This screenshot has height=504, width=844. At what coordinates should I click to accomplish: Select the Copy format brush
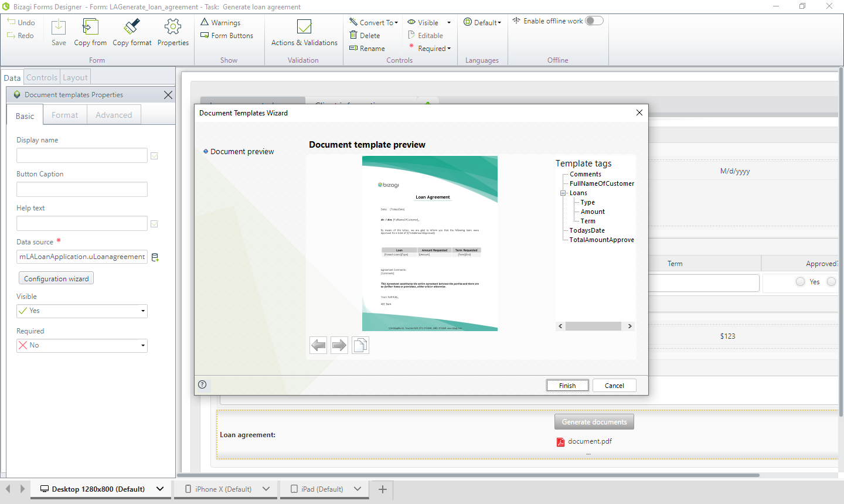[132, 28]
